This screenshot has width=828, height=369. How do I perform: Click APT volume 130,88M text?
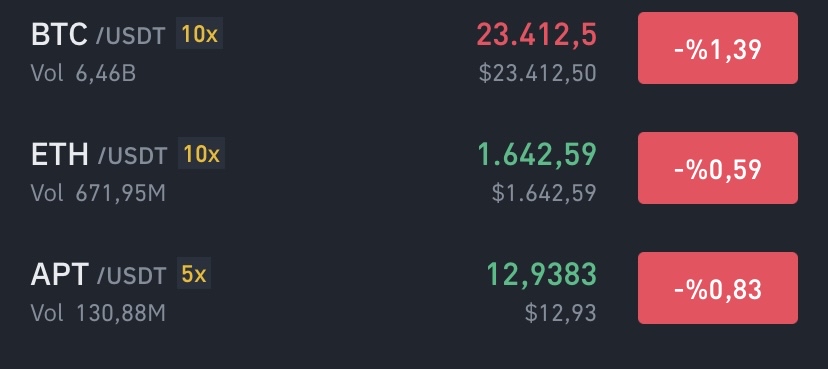tap(98, 313)
